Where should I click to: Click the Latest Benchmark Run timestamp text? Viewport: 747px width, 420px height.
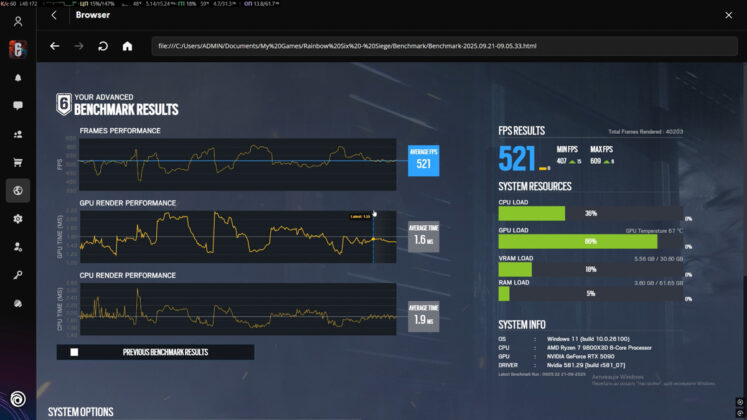coord(542,374)
